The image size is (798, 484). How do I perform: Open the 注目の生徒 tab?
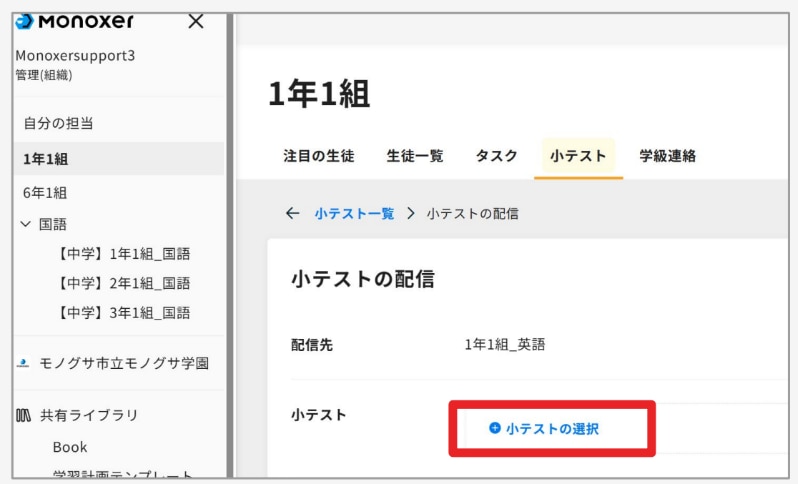[319, 156]
